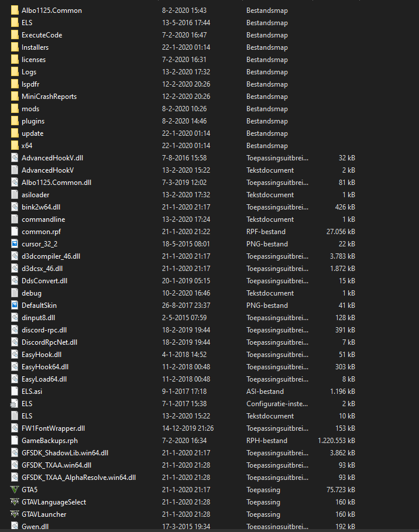Select the ELS folder name dated 13-5-2016
The width and height of the screenshot is (419, 532).
27,23
